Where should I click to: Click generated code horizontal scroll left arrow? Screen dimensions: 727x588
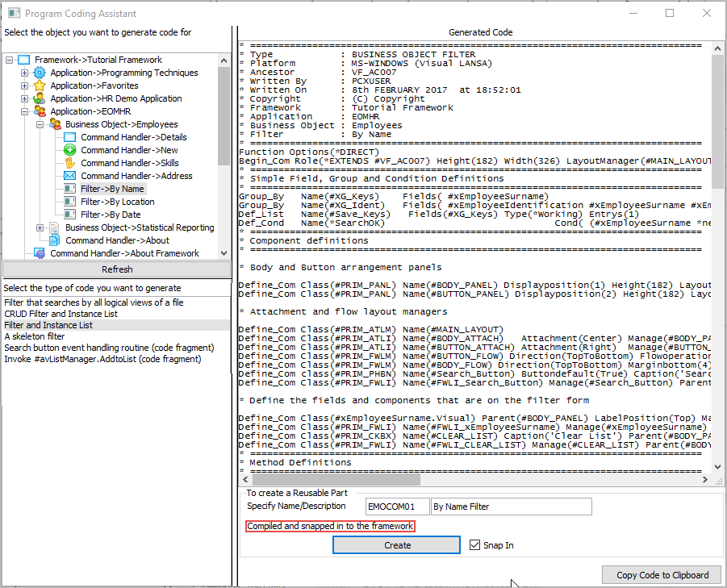point(246,480)
